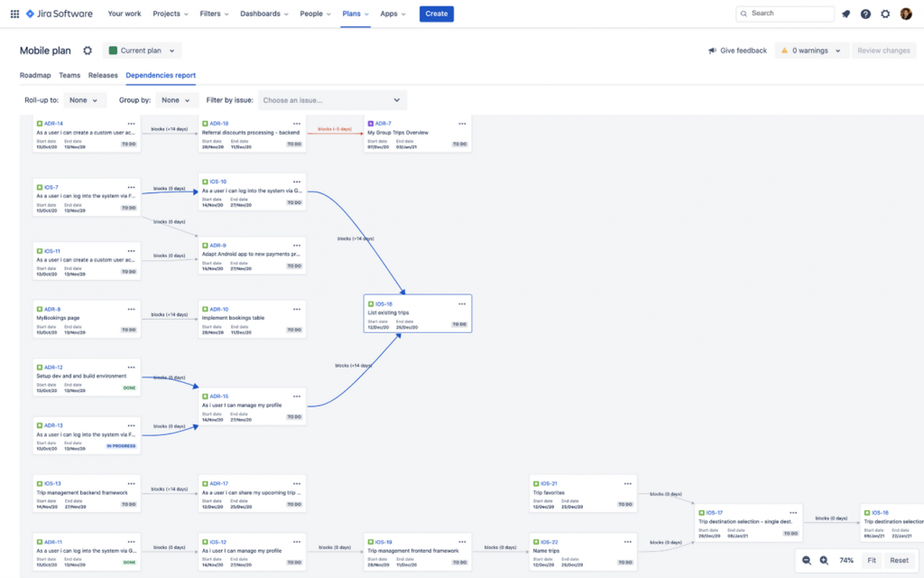The image size is (924, 578).
Task: Click the Give feedback megaphone icon
Action: 714,51
